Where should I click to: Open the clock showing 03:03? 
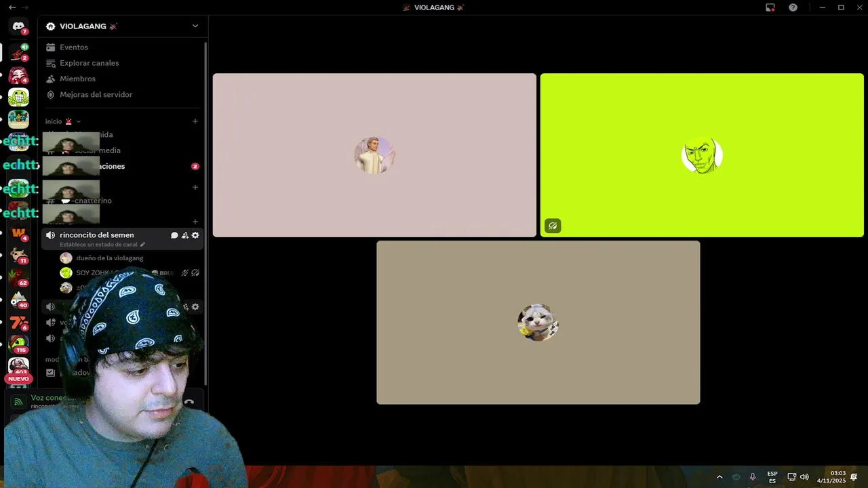point(831,477)
